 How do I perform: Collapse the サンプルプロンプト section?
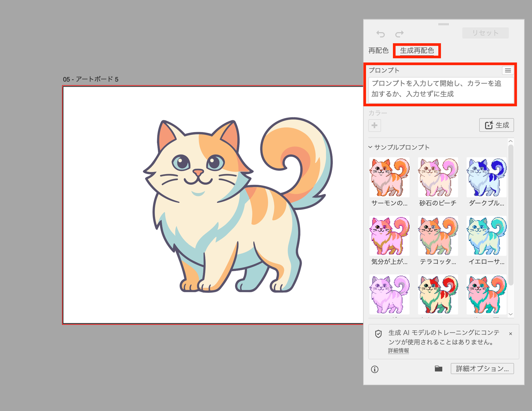[x=370, y=147]
